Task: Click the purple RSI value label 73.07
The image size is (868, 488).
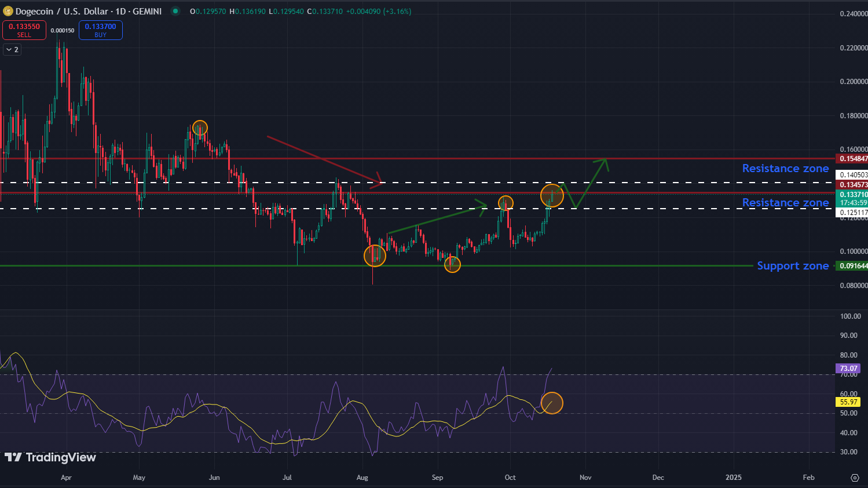Action: click(848, 368)
